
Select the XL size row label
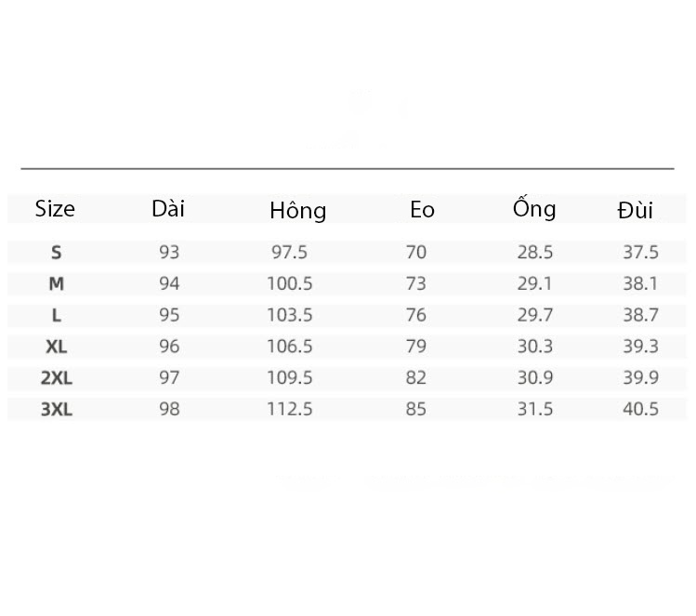click(x=57, y=347)
